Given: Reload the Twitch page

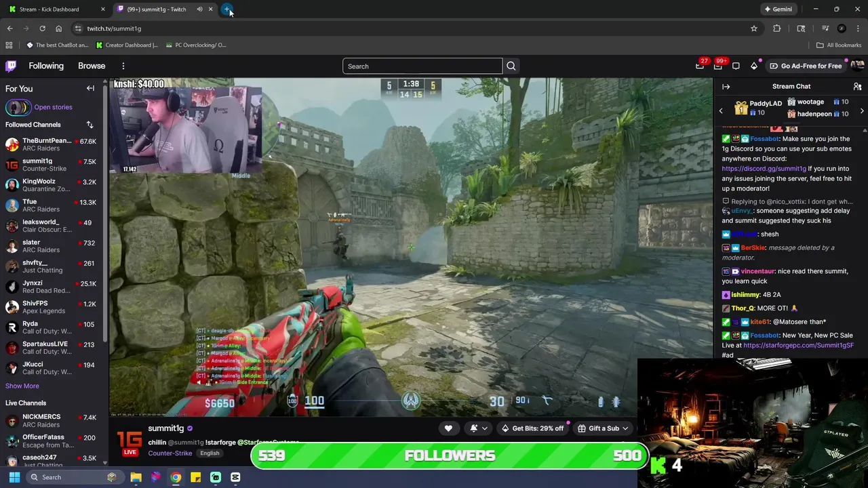Looking at the screenshot, I should (42, 28).
